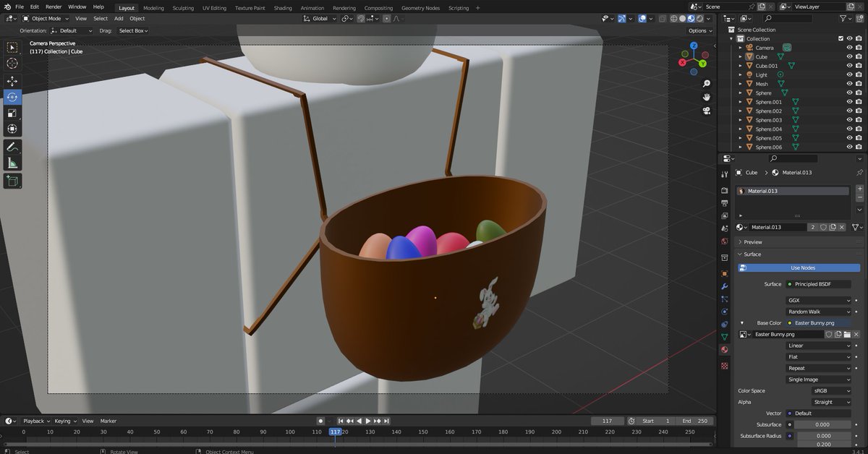Open the GGX distribution dropdown
The image size is (868, 454).
tap(819, 300)
